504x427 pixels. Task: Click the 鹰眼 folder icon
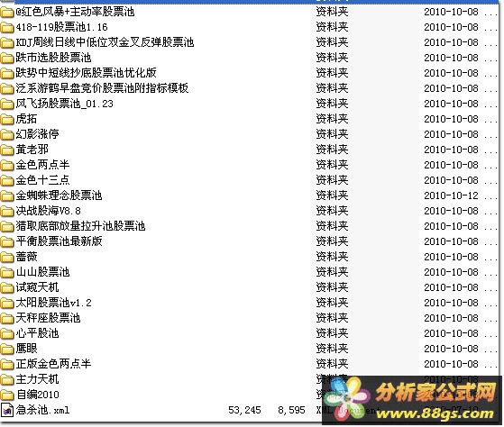(6, 350)
